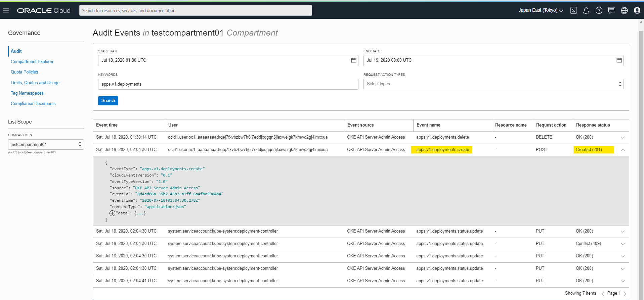The width and height of the screenshot is (644, 300).
Task: Click the apps.v1.deployments.delete event name
Action: point(442,137)
